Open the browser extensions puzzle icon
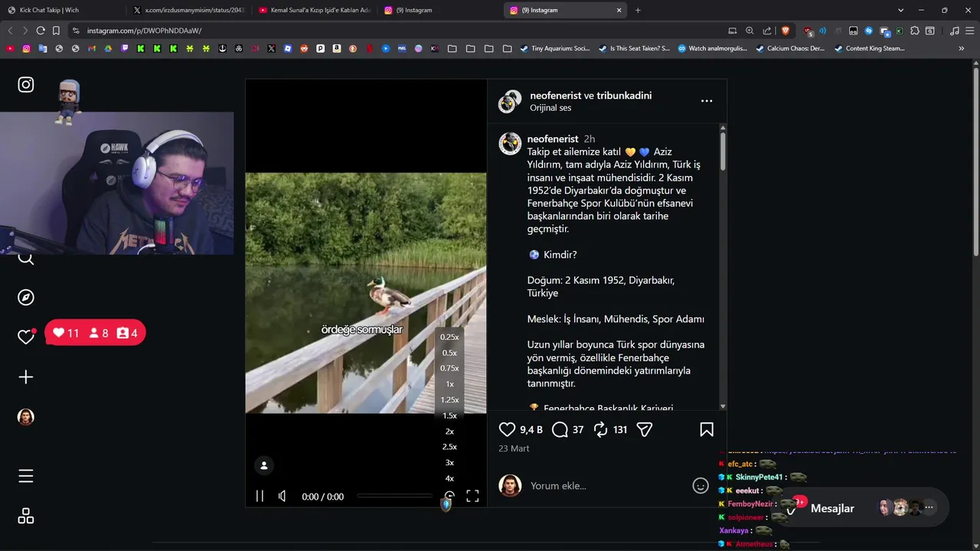Image resolution: width=980 pixels, height=551 pixels. [914, 31]
